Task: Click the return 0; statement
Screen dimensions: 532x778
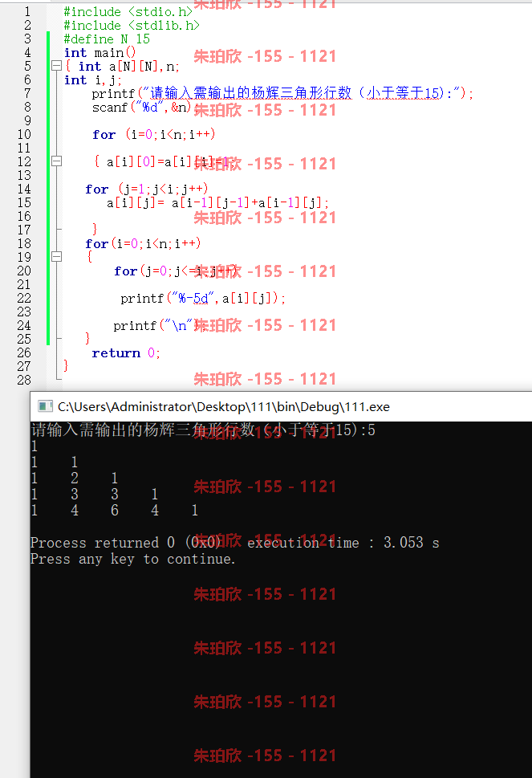Action: (126, 352)
